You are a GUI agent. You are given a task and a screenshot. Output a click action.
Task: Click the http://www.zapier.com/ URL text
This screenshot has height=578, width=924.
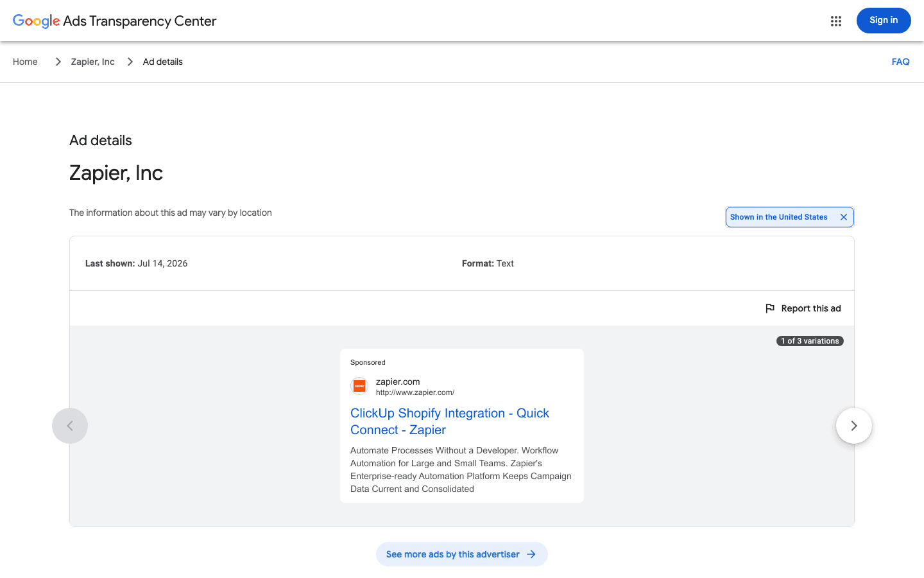[x=415, y=392]
